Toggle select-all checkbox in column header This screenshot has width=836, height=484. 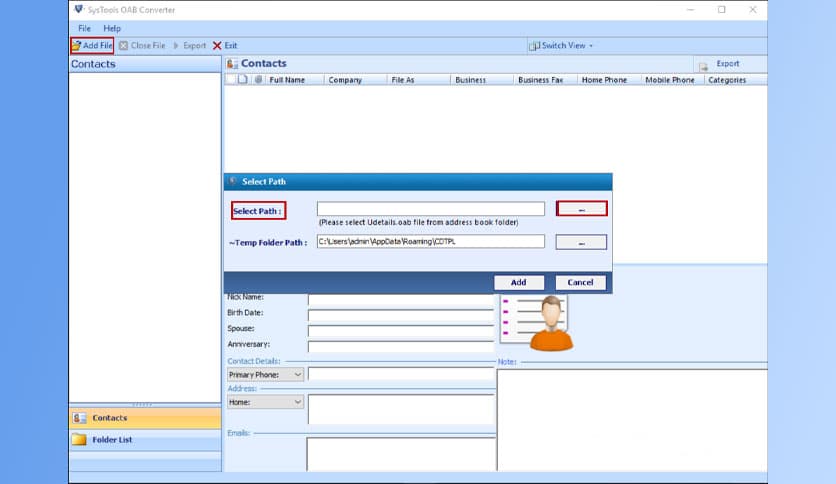click(230, 79)
